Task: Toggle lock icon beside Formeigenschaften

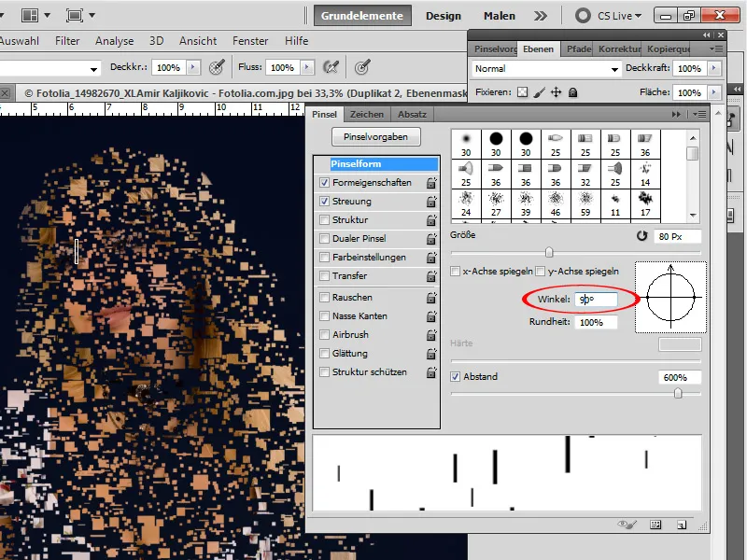Action: tap(431, 183)
